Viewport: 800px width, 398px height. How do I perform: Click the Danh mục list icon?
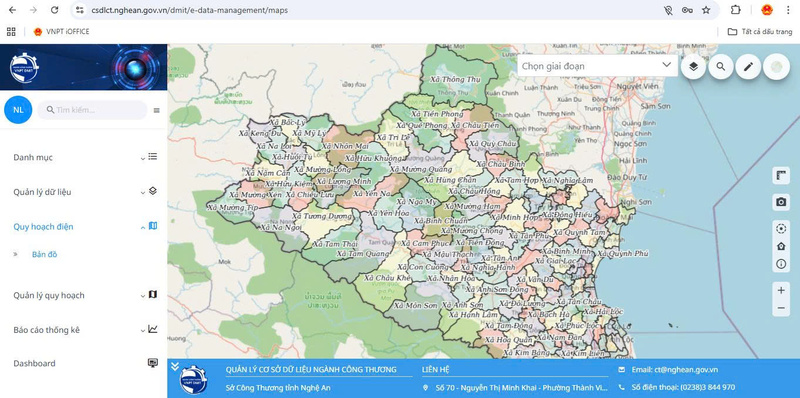pos(153,157)
